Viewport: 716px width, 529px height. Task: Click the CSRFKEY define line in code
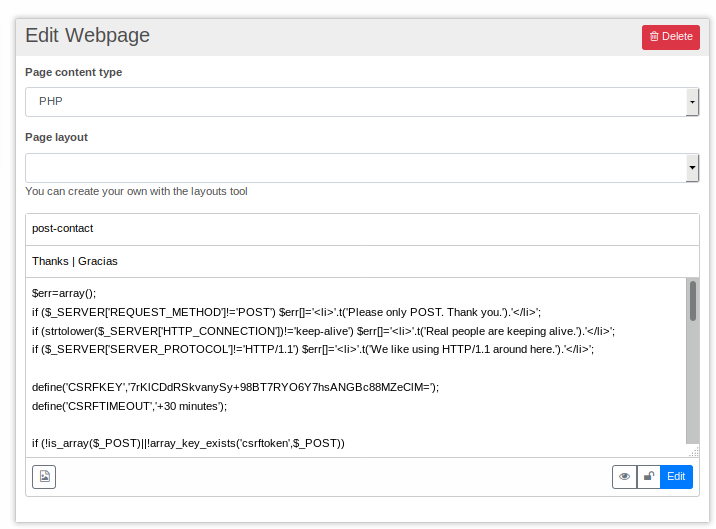235,386
